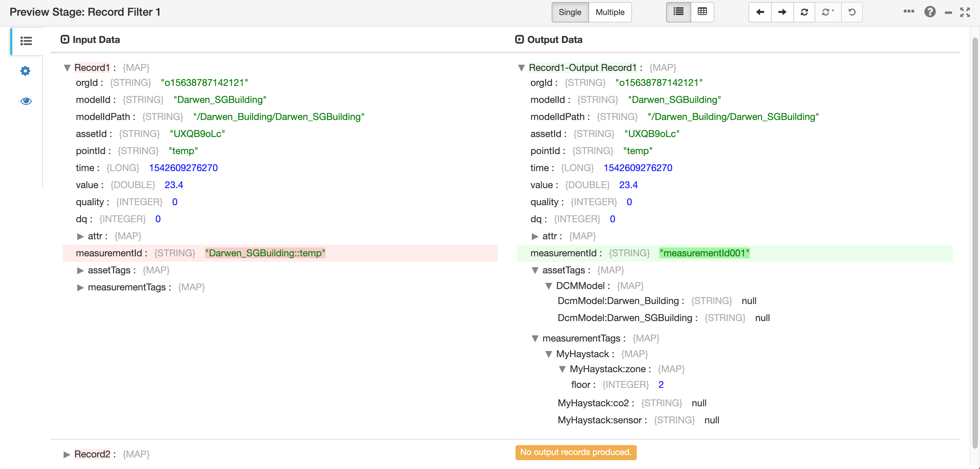Open the three-dots more options icon

pos(908,12)
